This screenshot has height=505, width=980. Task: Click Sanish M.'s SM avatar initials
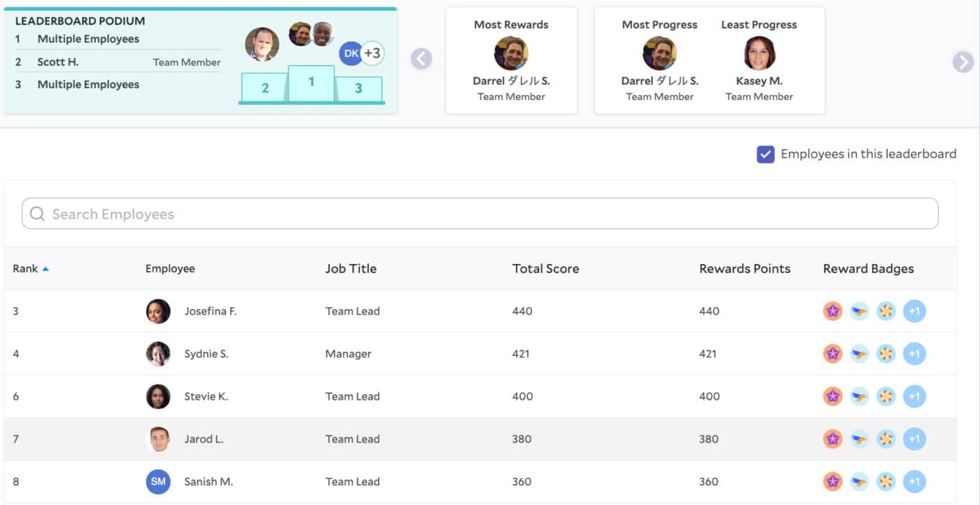click(x=158, y=481)
